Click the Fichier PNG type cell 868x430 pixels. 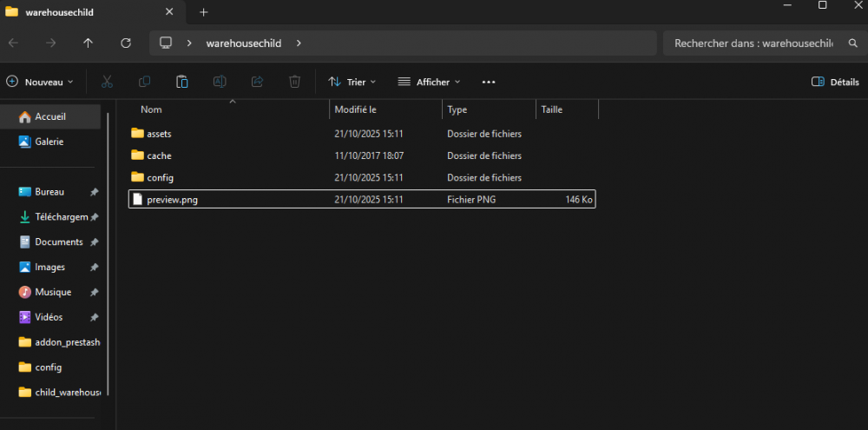(x=471, y=200)
